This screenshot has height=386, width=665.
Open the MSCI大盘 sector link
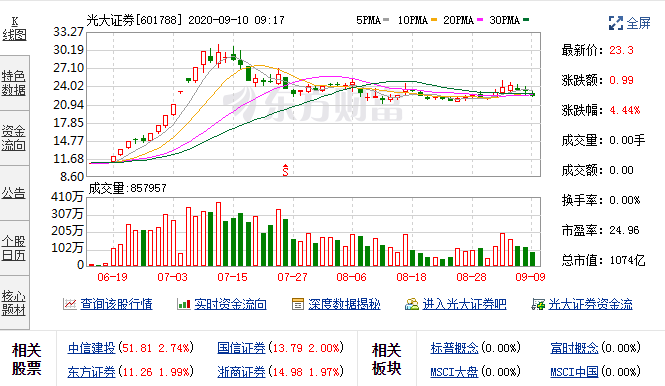point(454,372)
